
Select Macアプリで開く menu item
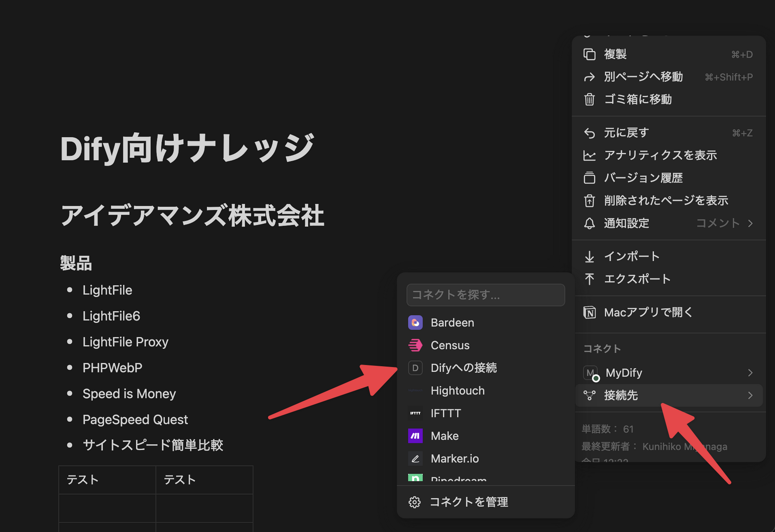point(668,313)
